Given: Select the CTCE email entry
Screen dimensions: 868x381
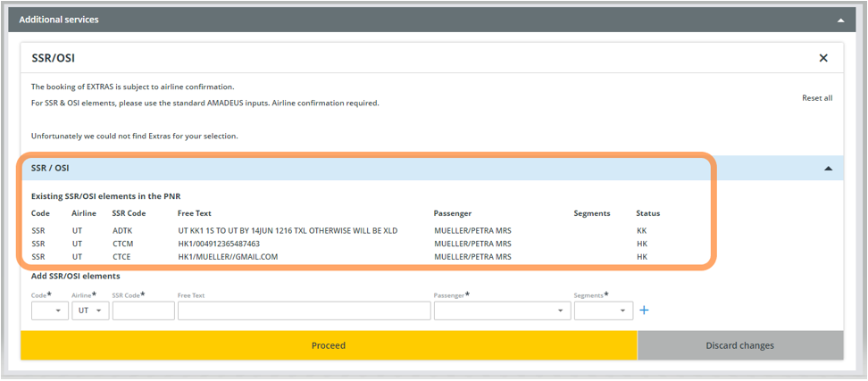Looking at the screenshot, I should [x=228, y=257].
